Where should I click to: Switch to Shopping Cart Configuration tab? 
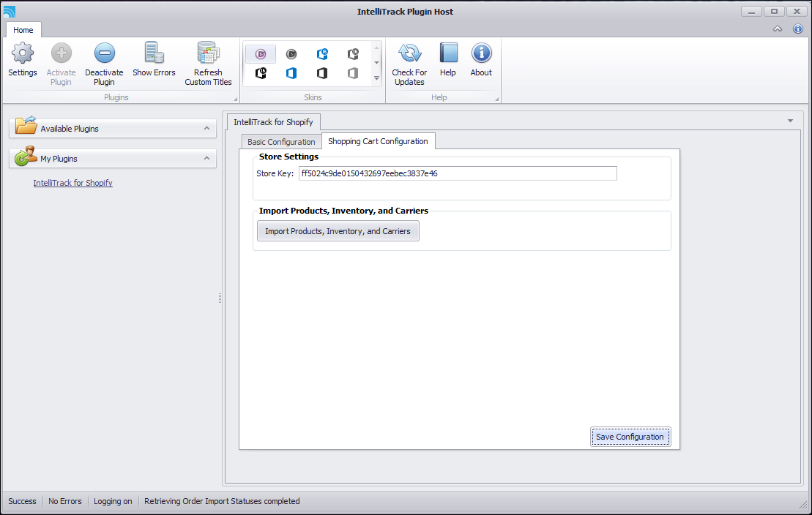click(x=378, y=141)
